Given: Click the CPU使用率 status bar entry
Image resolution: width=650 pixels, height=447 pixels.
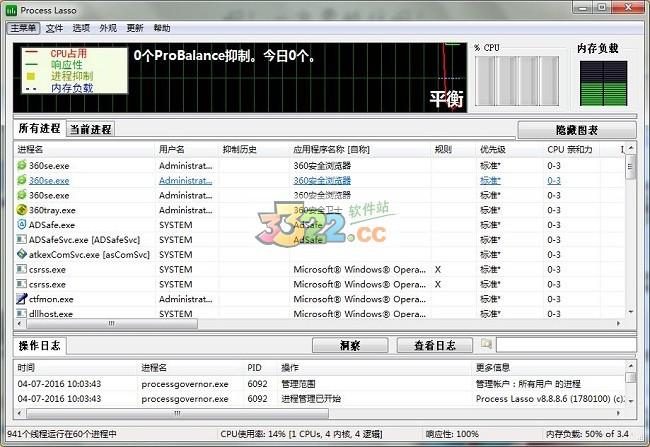Looking at the screenshot, I should (x=301, y=434).
